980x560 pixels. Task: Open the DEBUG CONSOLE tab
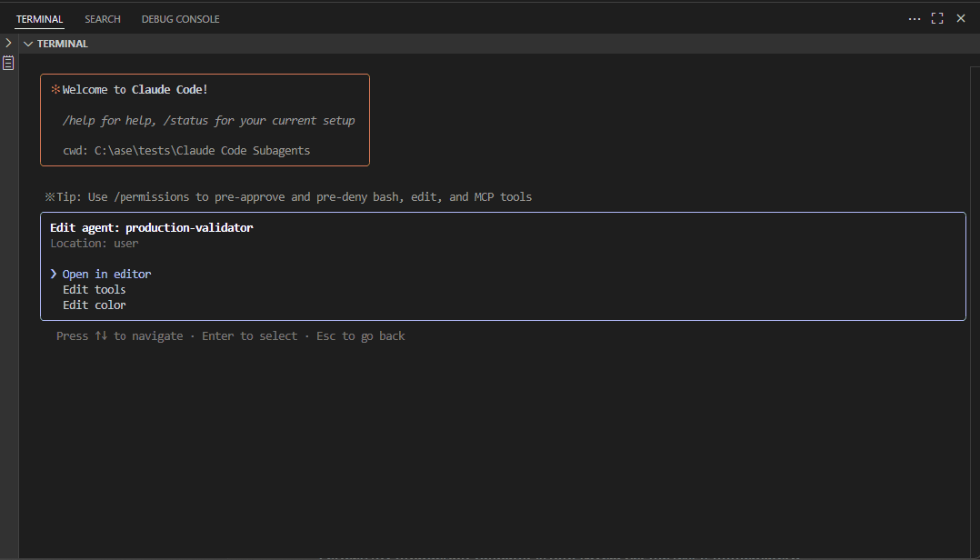[180, 19]
